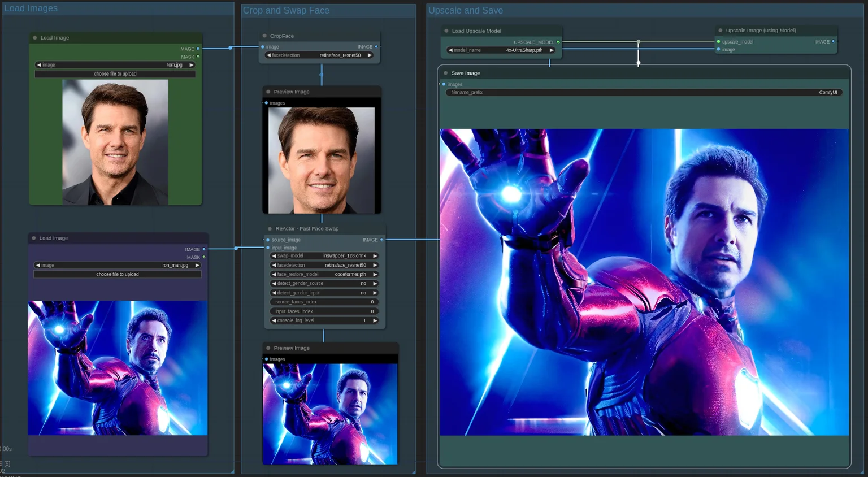
Task: Open the face_restore_model codeformer.pth dropdown
Action: [x=324, y=275]
